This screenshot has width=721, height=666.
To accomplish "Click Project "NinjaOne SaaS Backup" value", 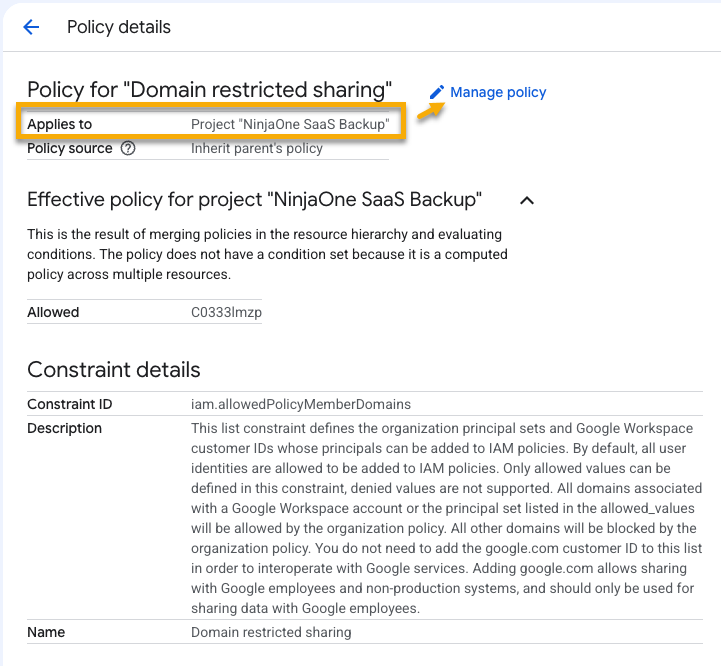I will 290,124.
